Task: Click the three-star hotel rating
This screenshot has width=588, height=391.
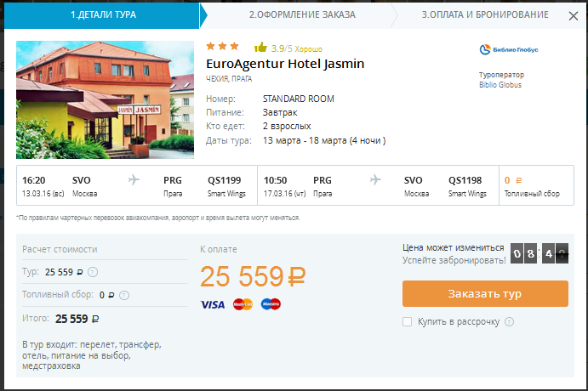Action: [x=222, y=47]
